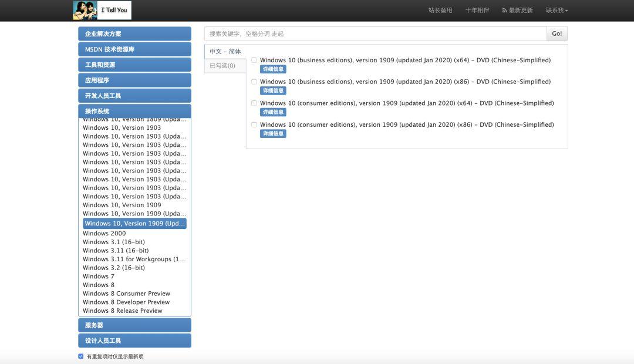The image size is (634, 364).
Task: Show 详细信息 for consumer editions x64
Action: point(273,112)
